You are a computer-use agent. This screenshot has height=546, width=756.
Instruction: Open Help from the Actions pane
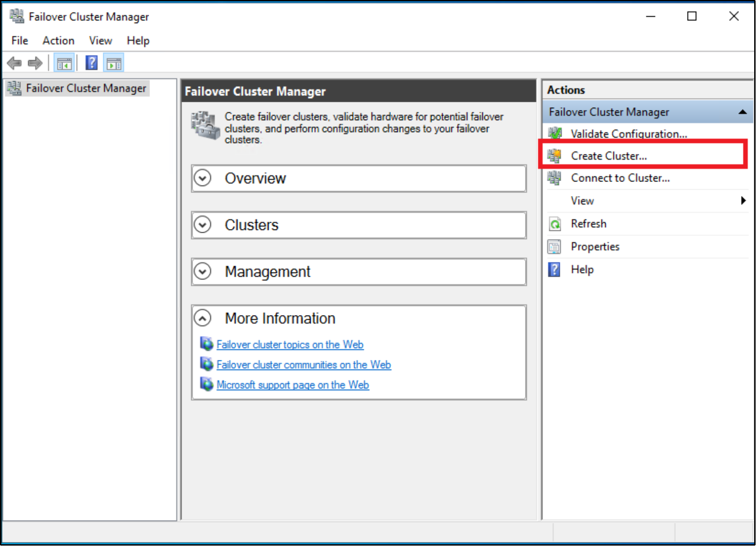point(582,269)
